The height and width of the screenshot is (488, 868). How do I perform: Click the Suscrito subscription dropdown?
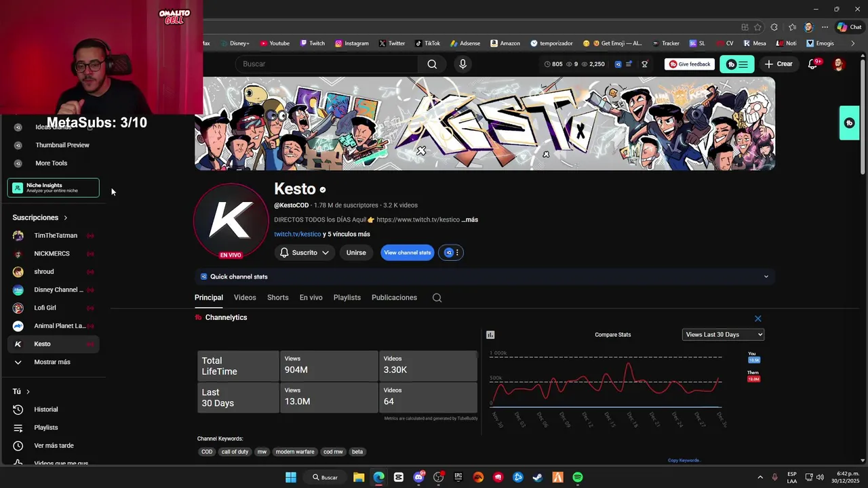304,253
